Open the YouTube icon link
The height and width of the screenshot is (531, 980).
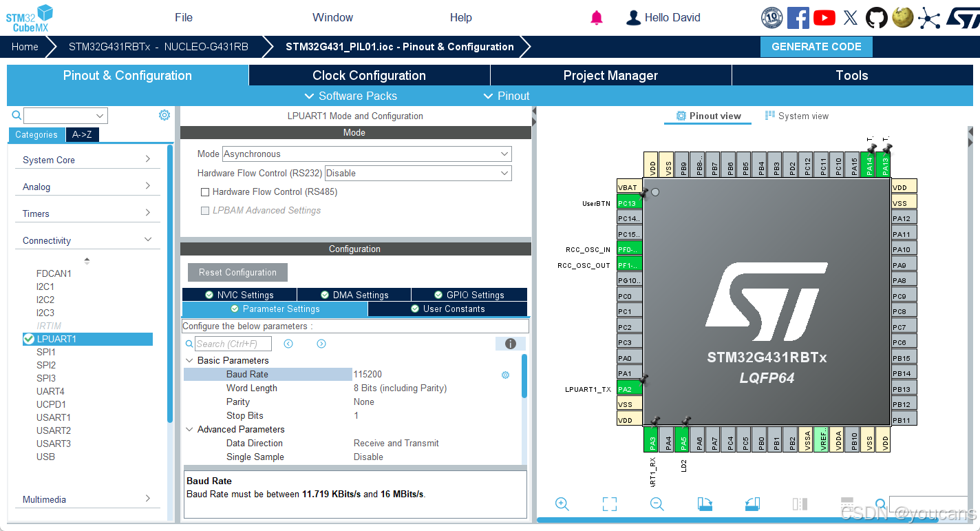(824, 18)
